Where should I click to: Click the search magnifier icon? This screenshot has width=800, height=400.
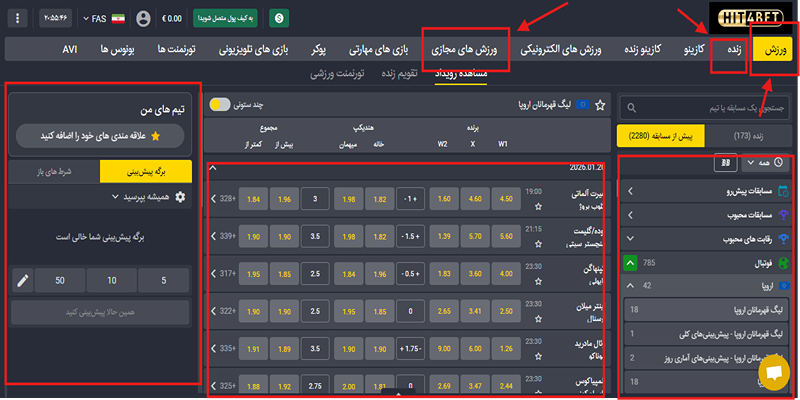[632, 108]
